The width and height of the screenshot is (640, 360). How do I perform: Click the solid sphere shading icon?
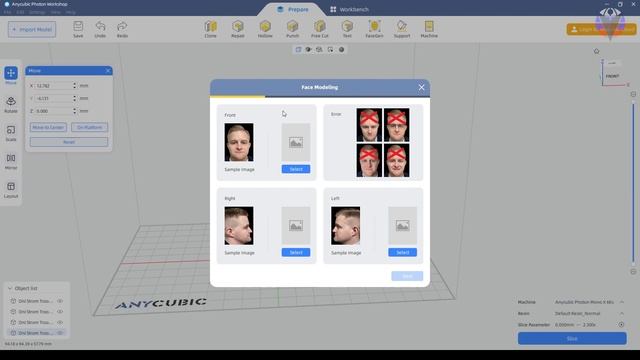click(341, 49)
